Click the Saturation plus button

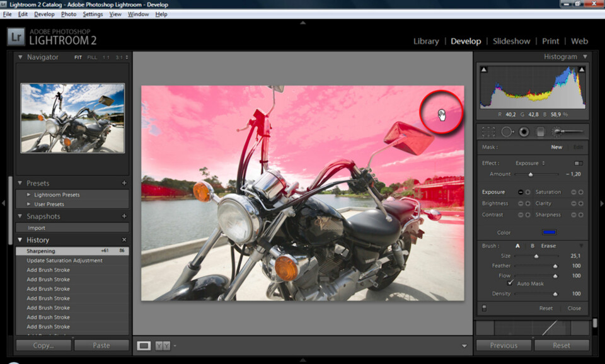point(580,192)
